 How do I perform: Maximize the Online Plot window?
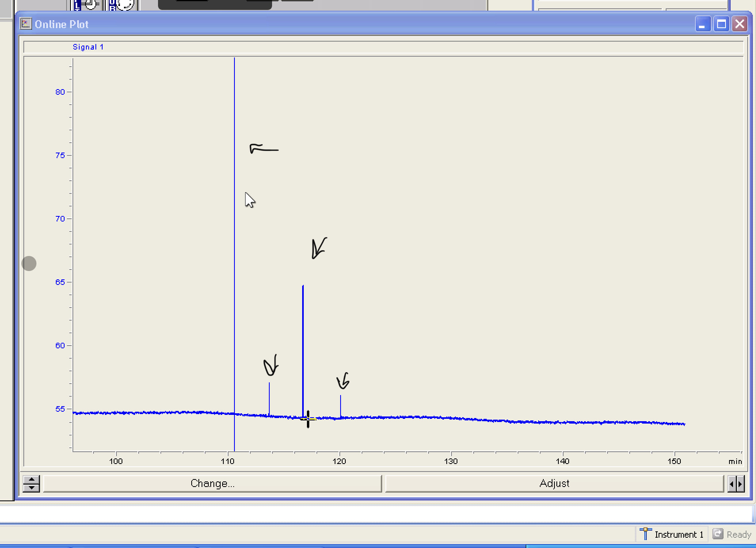pyautogui.click(x=721, y=24)
